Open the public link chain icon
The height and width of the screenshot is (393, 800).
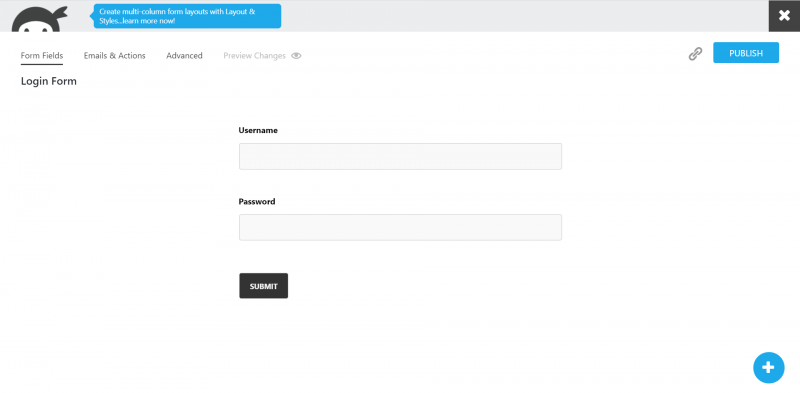pyautogui.click(x=695, y=54)
